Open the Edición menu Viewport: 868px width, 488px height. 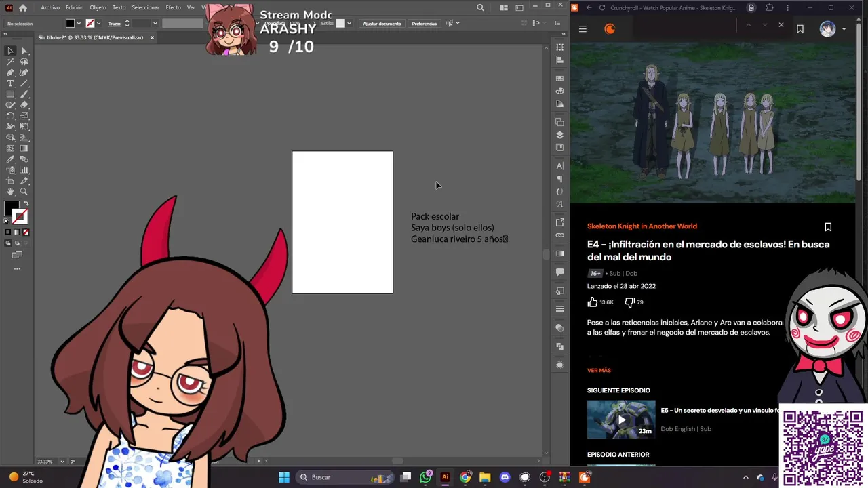coord(75,7)
